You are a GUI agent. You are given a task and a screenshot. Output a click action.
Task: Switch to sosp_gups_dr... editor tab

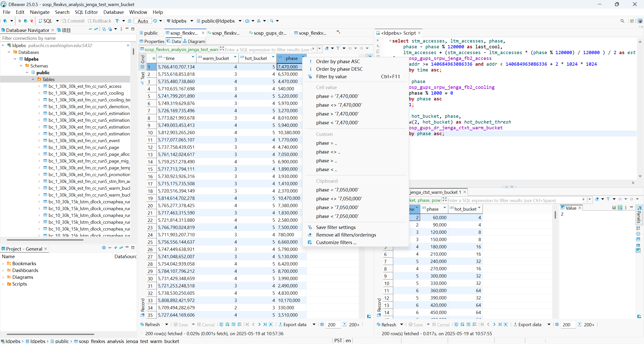(268, 33)
